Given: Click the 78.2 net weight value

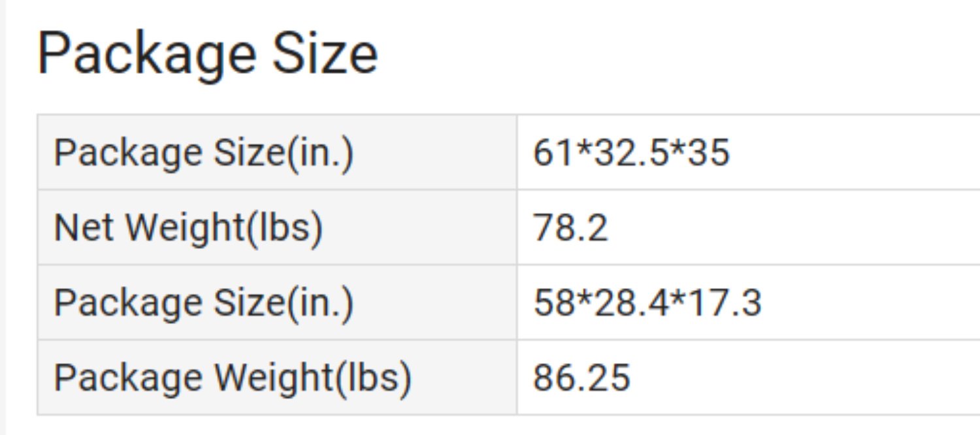Looking at the screenshot, I should coord(570,229).
